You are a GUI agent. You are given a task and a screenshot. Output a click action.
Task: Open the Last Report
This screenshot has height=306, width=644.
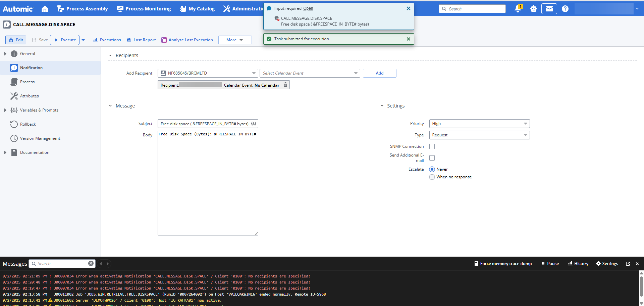click(141, 40)
